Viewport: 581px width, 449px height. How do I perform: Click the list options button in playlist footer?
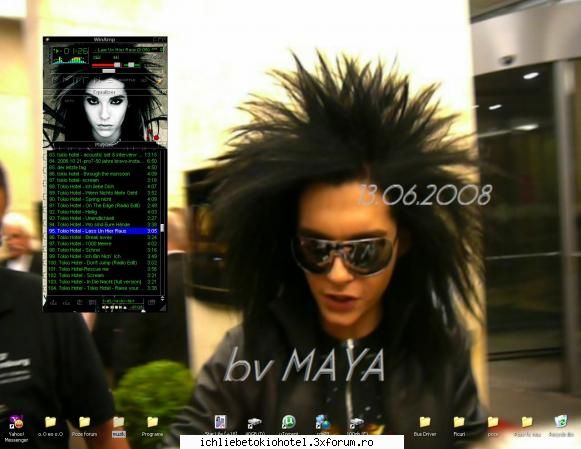pyautogui.click(x=152, y=302)
